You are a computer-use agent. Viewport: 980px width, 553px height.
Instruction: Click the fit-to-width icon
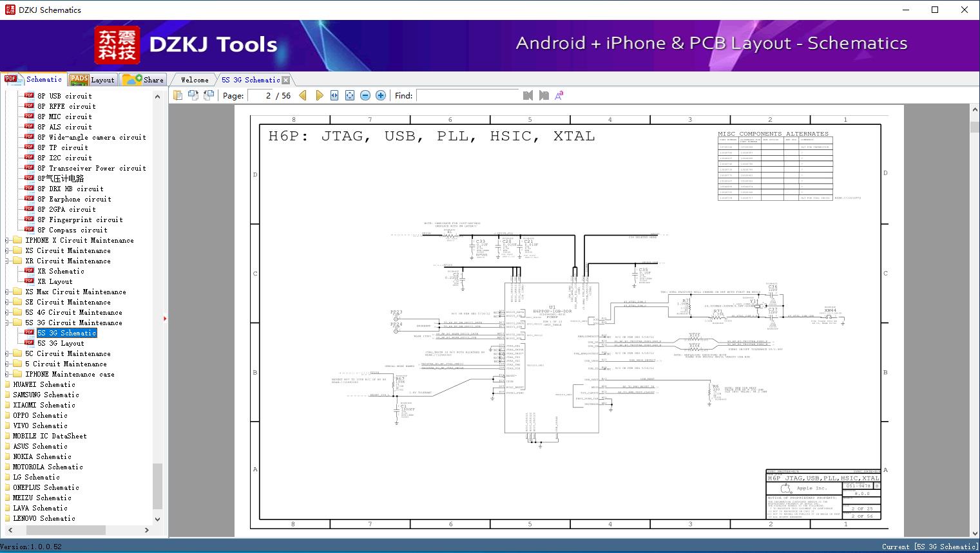(x=334, y=95)
